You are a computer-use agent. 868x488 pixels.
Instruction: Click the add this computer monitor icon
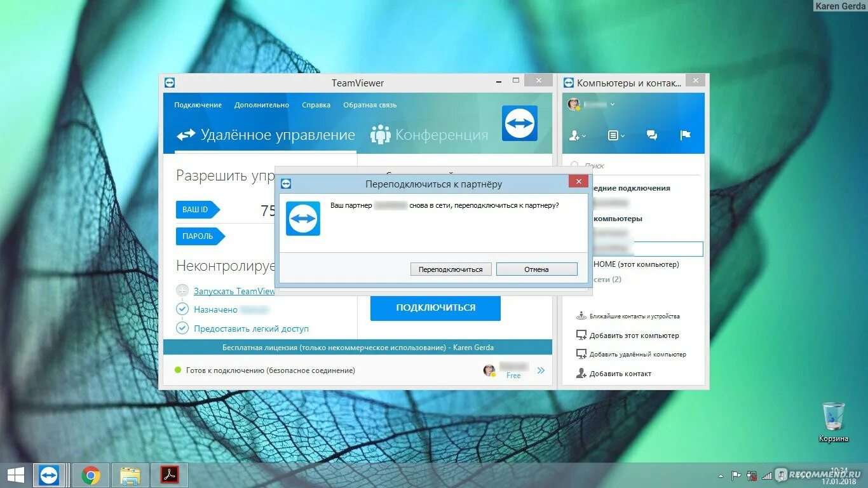581,335
